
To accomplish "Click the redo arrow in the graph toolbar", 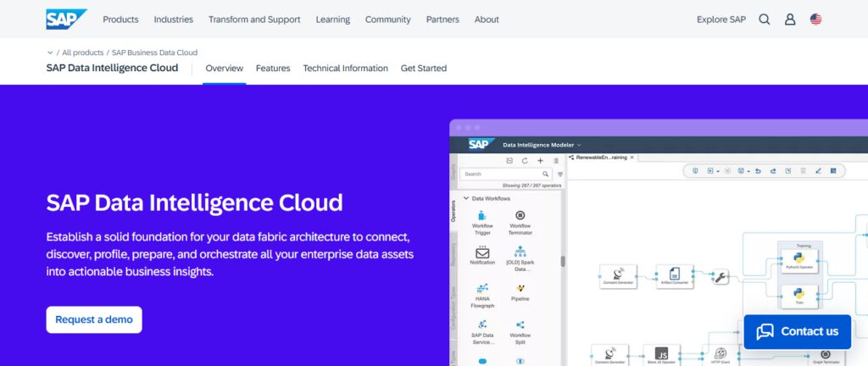I will (773, 171).
